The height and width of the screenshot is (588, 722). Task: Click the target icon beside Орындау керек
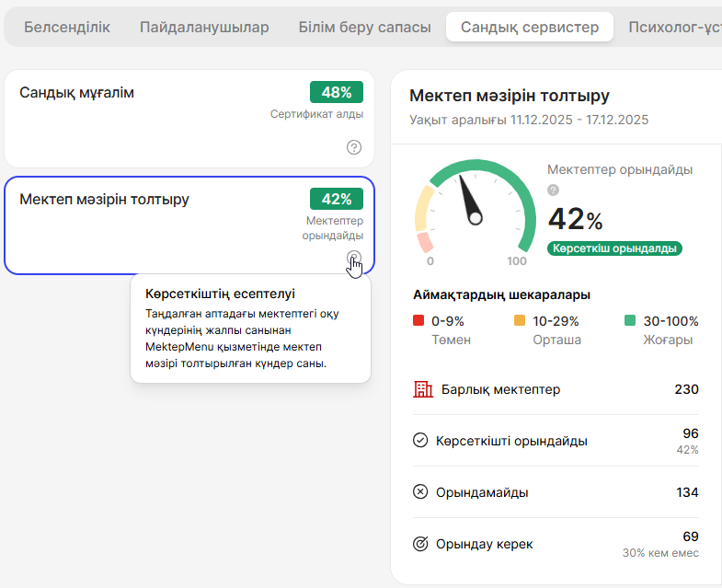tap(420, 544)
